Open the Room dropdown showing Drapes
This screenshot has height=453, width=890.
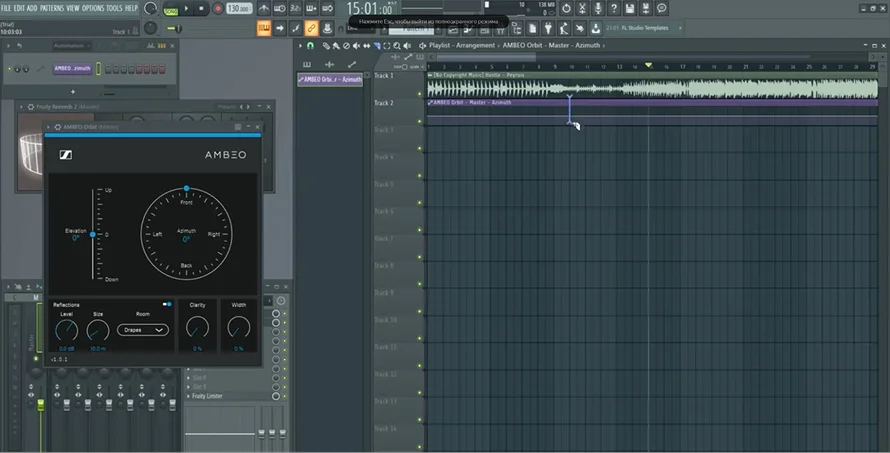click(x=142, y=329)
